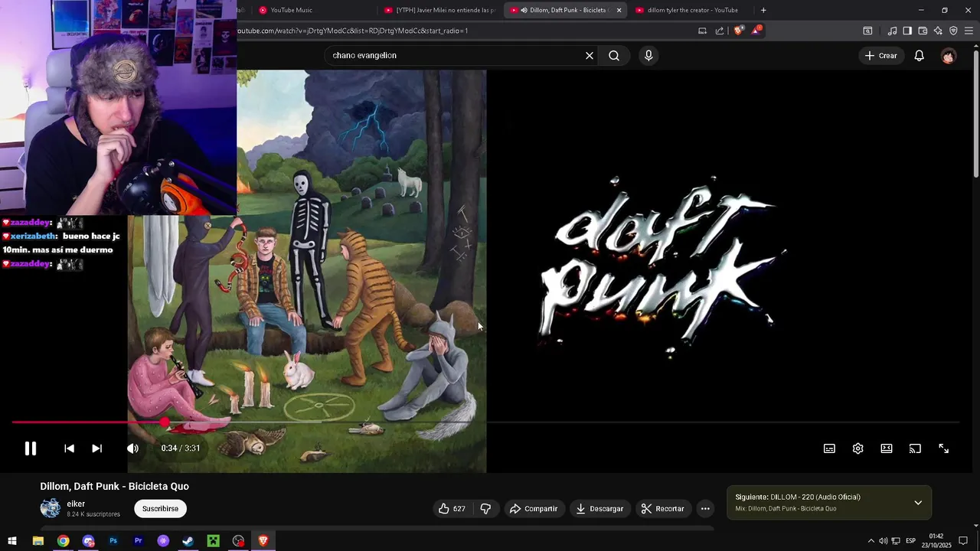
Task: Open the system volume tray icon
Action: tap(884, 541)
